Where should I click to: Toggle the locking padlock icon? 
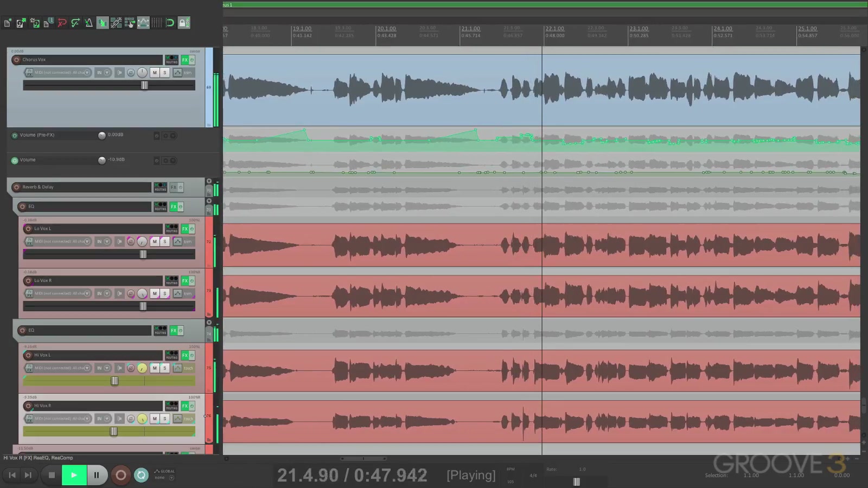(x=184, y=23)
